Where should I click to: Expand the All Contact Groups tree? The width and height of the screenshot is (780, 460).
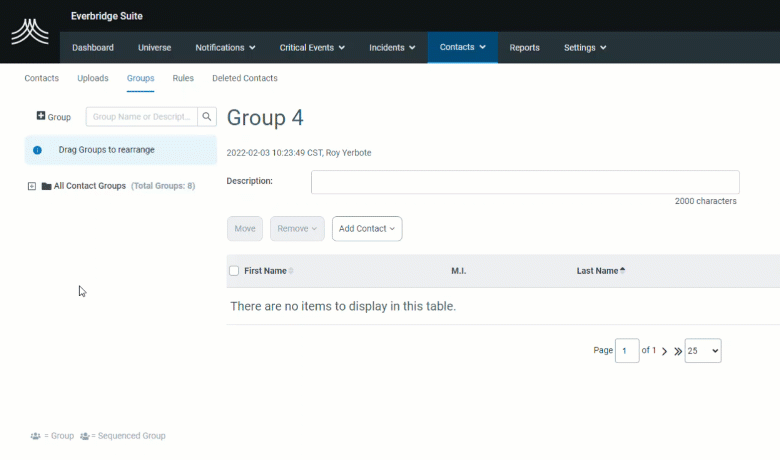click(x=32, y=186)
